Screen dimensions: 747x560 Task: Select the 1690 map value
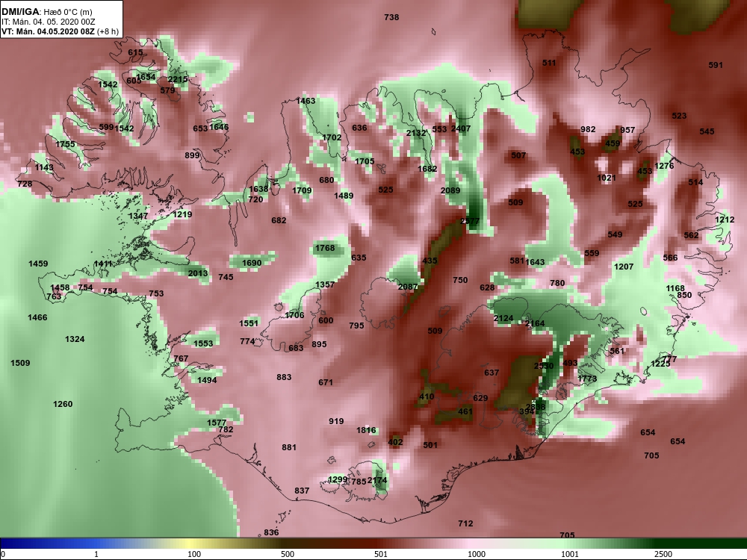[252, 263]
